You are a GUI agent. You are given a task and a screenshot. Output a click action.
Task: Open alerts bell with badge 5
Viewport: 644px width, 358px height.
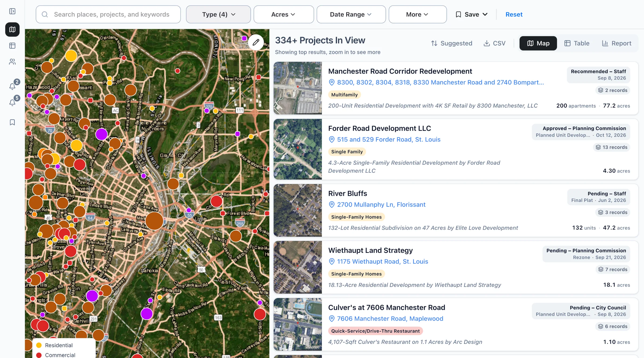(12, 102)
